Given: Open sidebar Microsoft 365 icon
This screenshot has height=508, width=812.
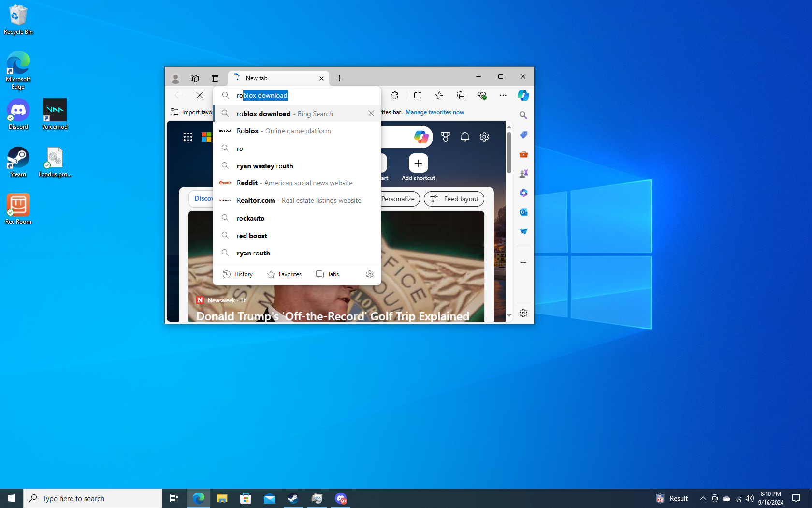Looking at the screenshot, I should click(523, 193).
